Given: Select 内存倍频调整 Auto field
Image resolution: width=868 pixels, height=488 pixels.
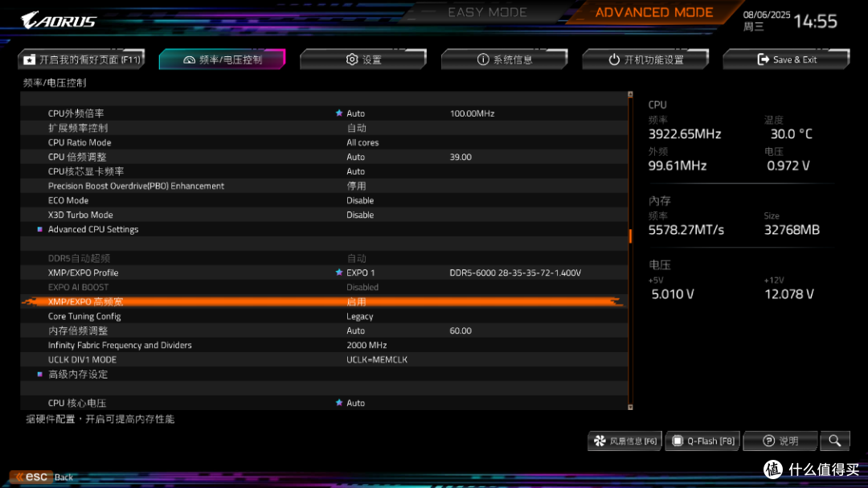Looking at the screenshot, I should (355, 330).
